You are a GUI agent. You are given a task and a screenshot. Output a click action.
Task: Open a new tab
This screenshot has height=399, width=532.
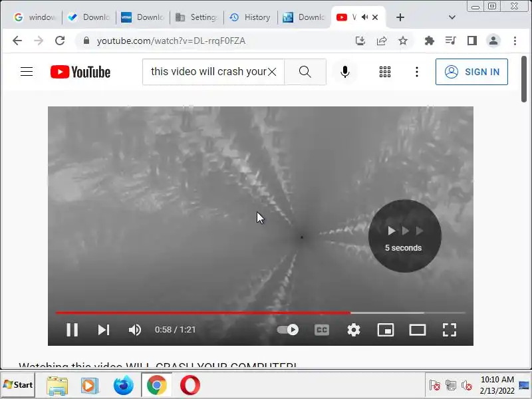pyautogui.click(x=400, y=17)
